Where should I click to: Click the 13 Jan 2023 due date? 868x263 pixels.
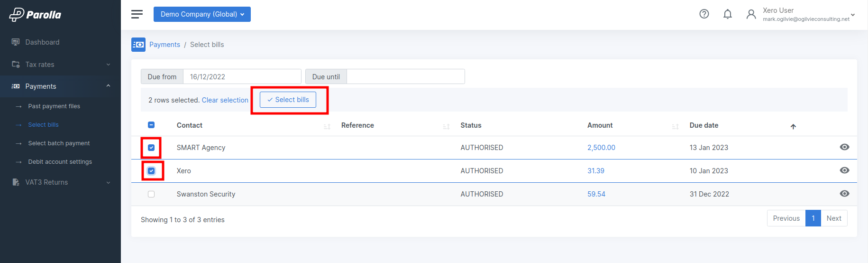tap(709, 148)
